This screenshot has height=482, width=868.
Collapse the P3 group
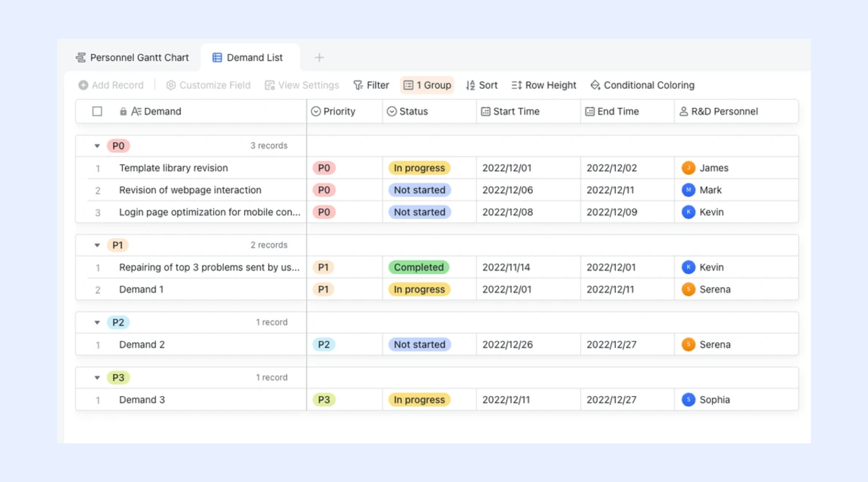(97, 378)
